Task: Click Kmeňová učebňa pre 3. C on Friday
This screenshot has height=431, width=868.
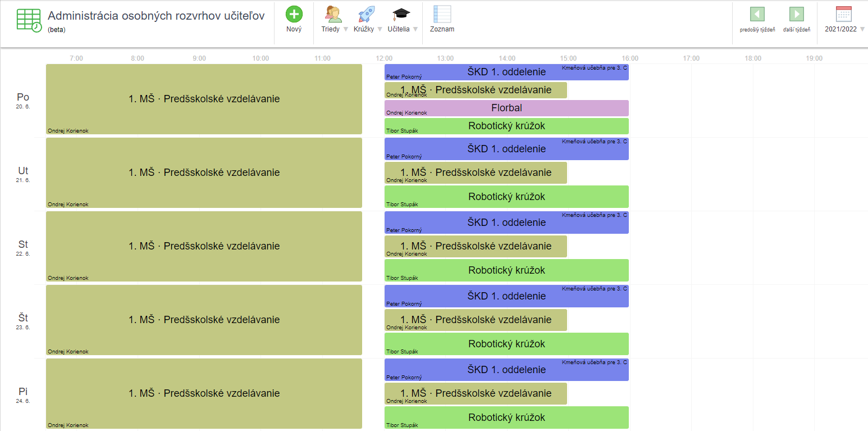Action: 595,362
